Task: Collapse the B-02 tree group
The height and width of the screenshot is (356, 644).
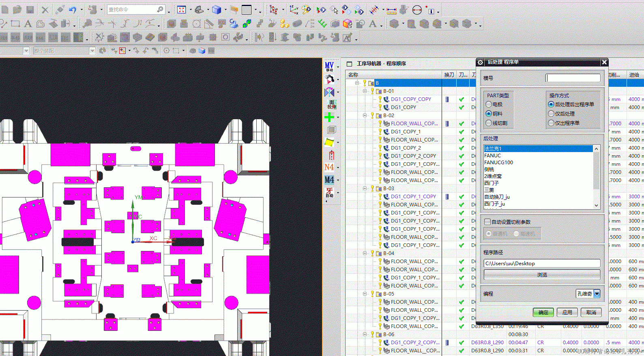Action: click(365, 115)
